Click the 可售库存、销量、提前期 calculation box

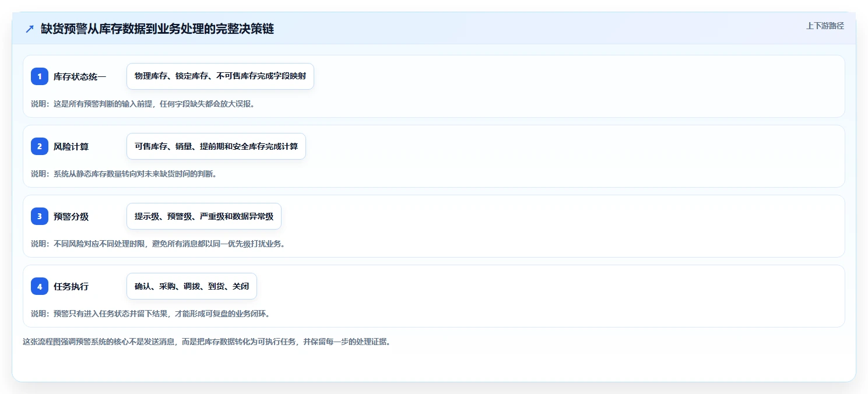point(216,146)
